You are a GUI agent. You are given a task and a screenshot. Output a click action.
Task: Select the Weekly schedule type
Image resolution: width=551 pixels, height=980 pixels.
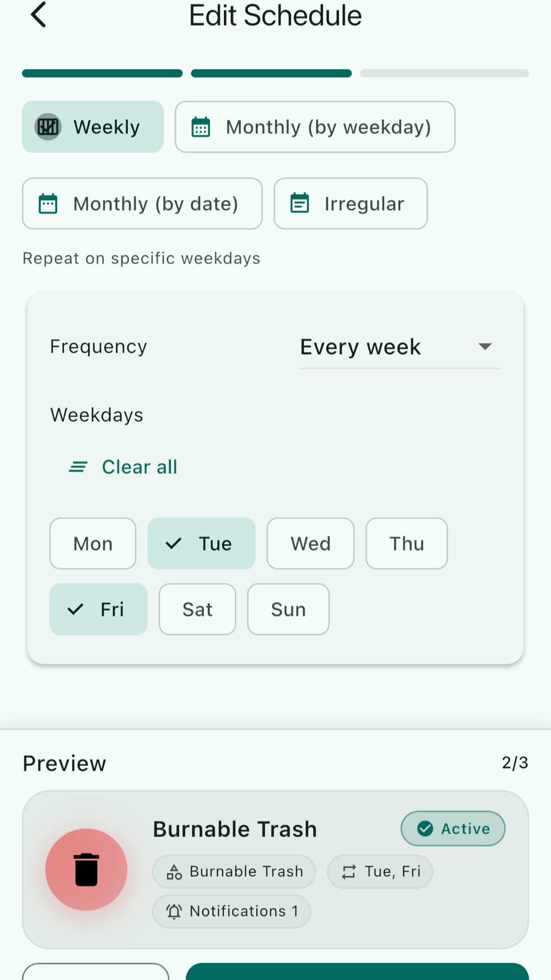(x=93, y=127)
